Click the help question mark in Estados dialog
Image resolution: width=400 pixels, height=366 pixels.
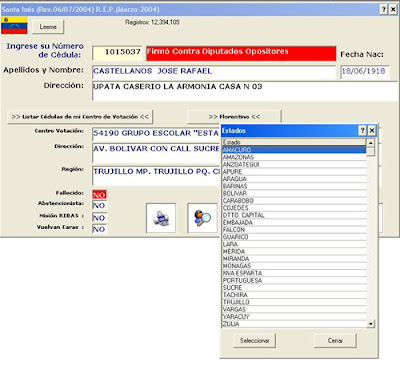pos(362,131)
